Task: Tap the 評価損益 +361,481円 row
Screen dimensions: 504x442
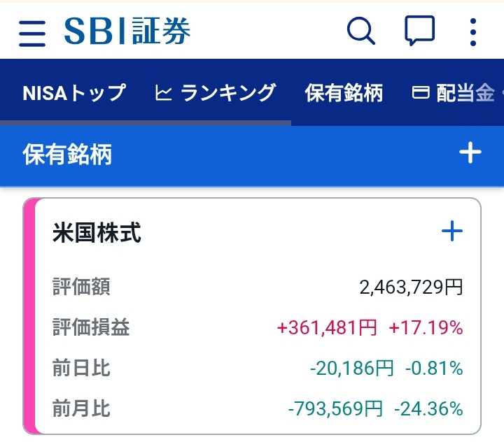Action: click(x=258, y=327)
